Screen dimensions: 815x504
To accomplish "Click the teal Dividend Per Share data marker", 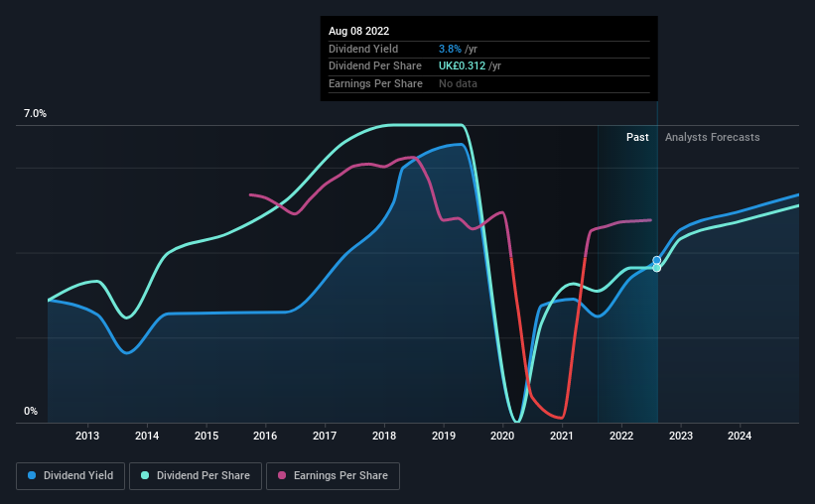I will pos(657,268).
